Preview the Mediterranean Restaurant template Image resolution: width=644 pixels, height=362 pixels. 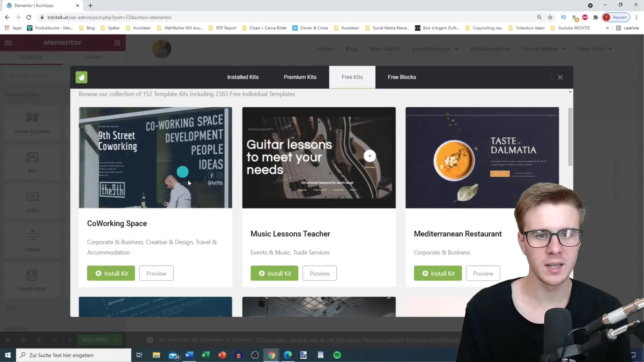[483, 273]
